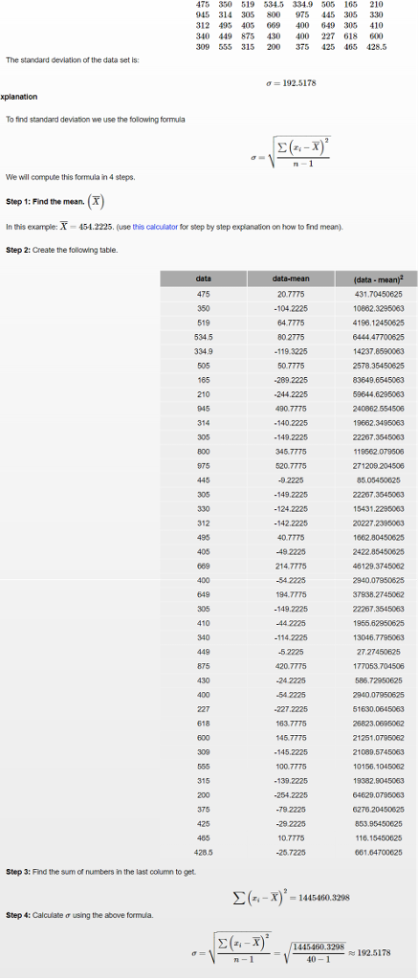The image size is (418, 980).
Task: Click the standard deviation formula under Explanation
Action: coord(291,154)
